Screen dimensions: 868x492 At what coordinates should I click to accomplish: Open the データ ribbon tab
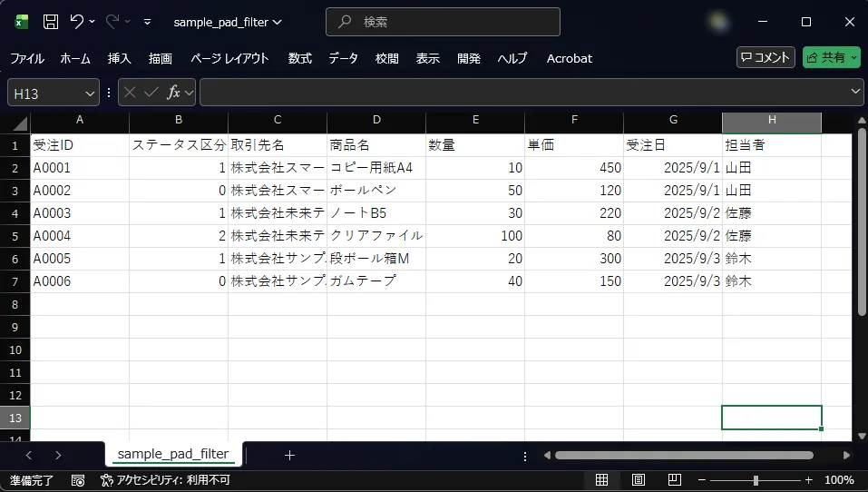point(343,58)
